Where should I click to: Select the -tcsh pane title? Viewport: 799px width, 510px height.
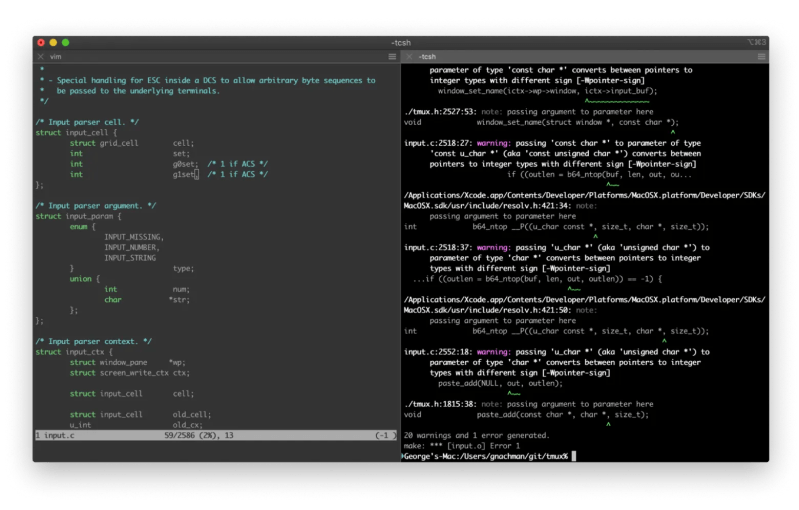click(427, 57)
